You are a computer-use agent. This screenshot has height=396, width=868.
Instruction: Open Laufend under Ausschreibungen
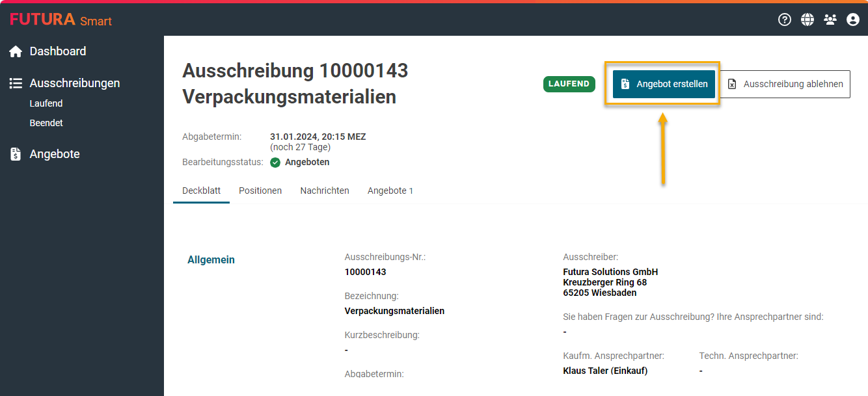point(46,103)
